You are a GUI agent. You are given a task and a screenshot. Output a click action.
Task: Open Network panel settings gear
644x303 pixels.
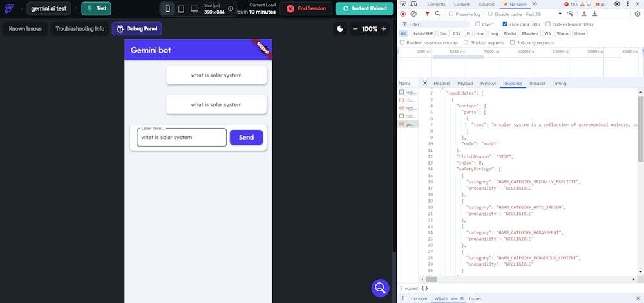pyautogui.click(x=638, y=14)
